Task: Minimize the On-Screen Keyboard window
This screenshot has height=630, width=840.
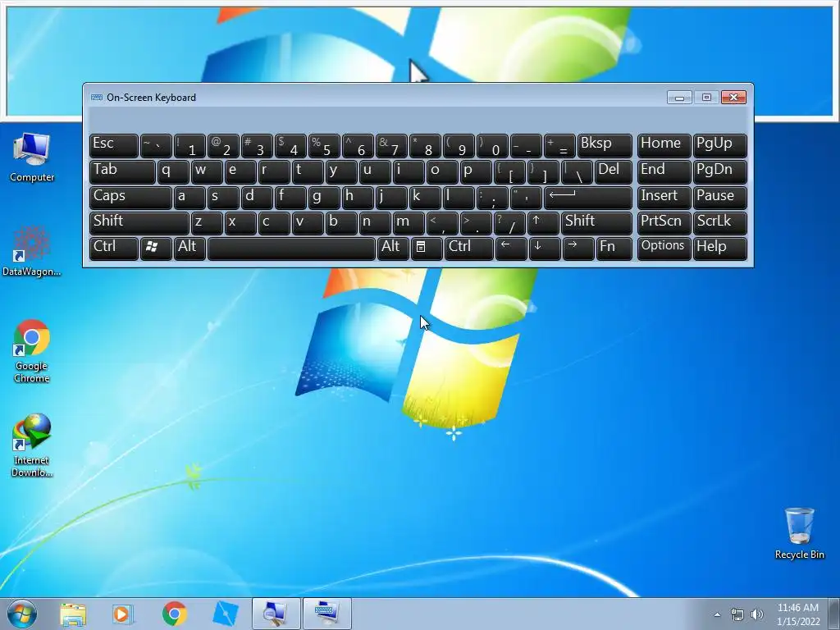Action: [679, 98]
